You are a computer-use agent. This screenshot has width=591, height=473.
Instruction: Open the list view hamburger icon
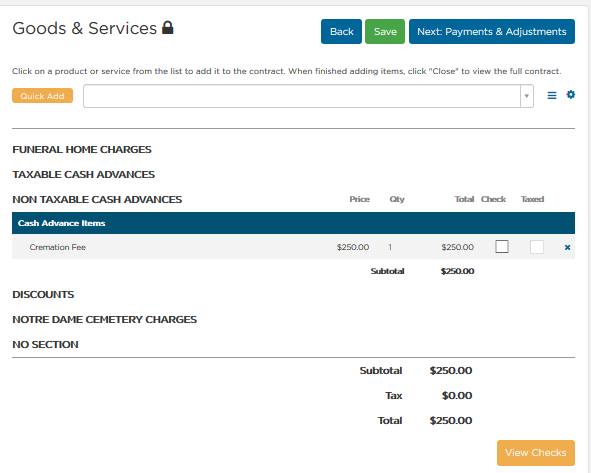tap(551, 95)
